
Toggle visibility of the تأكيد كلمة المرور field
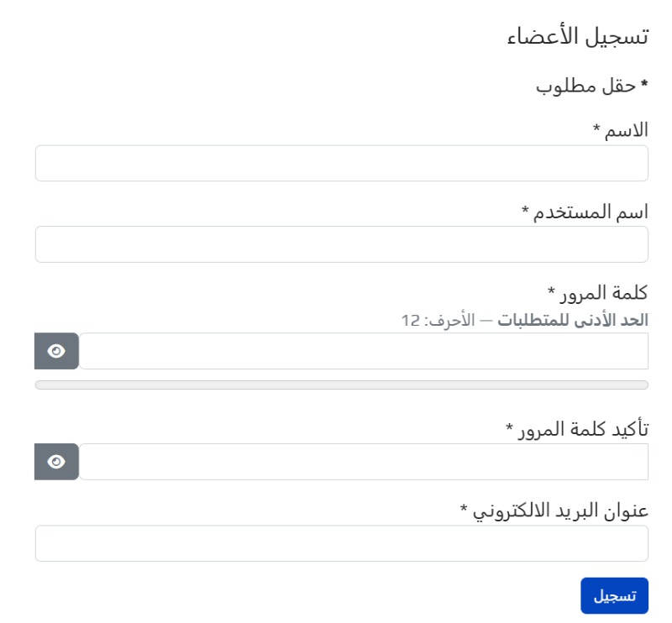point(56,462)
